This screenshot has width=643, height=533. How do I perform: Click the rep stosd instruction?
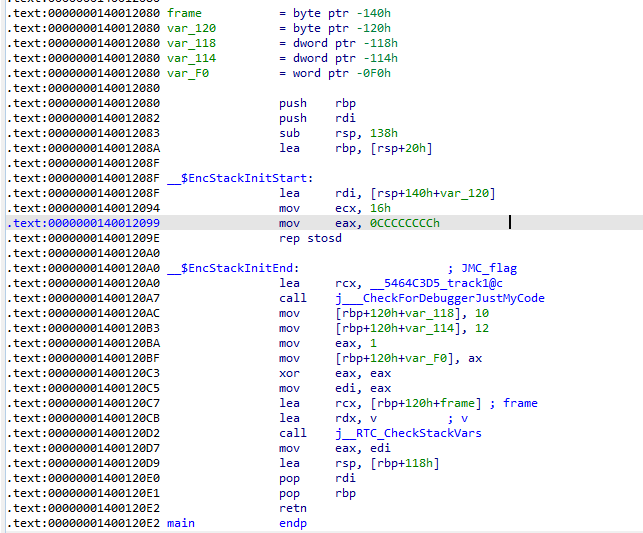pos(310,238)
